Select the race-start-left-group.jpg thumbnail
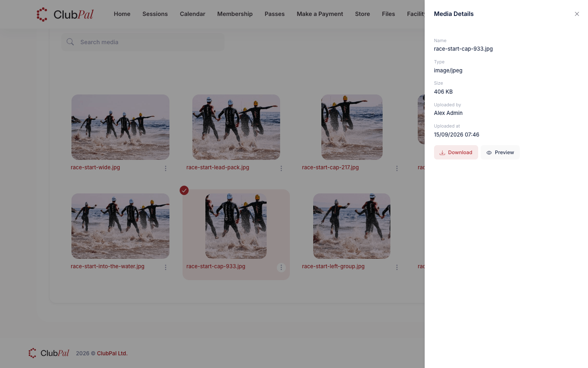The image size is (588, 368). pyautogui.click(x=352, y=226)
